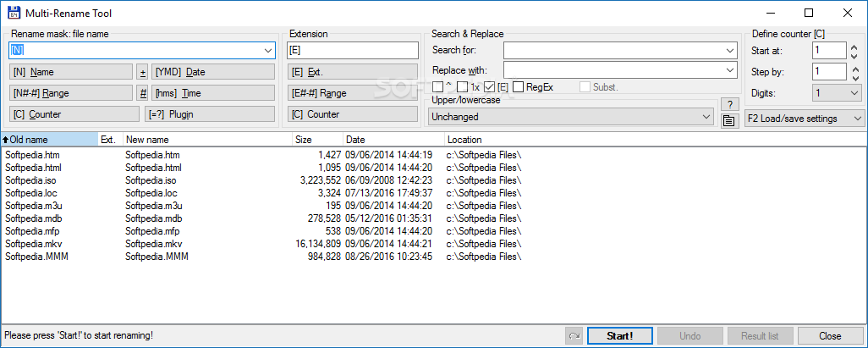Click the size value 3,223,552
The height and width of the screenshot is (348, 868).
(320, 180)
